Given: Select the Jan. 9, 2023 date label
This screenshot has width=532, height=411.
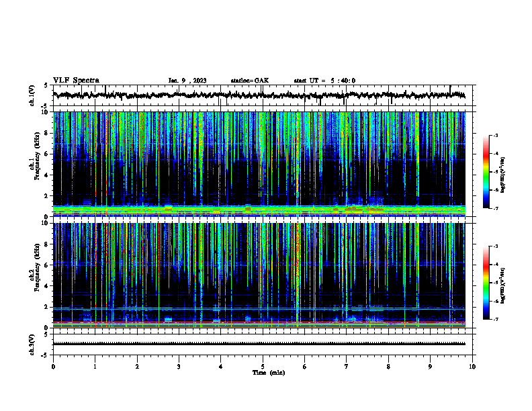Looking at the screenshot, I should click(x=187, y=81).
